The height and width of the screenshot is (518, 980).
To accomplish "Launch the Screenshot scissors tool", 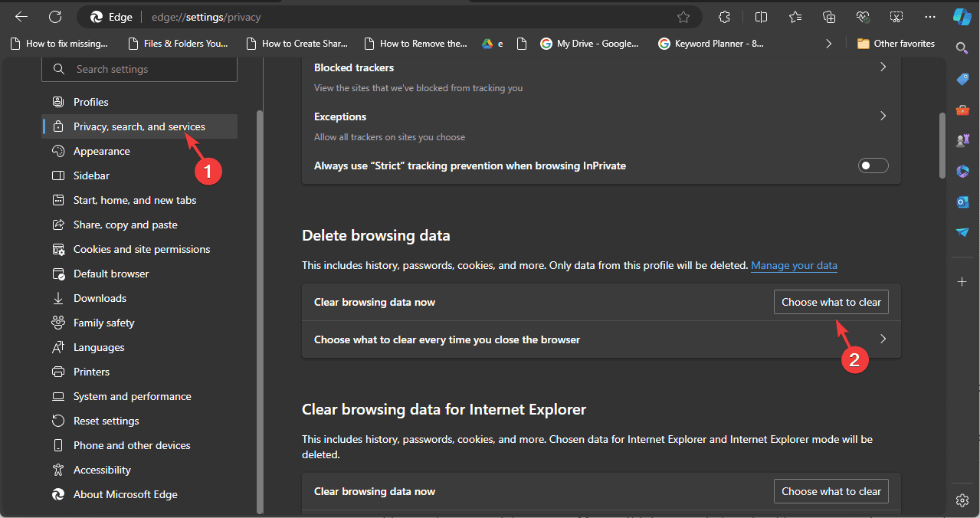I will pos(896,17).
